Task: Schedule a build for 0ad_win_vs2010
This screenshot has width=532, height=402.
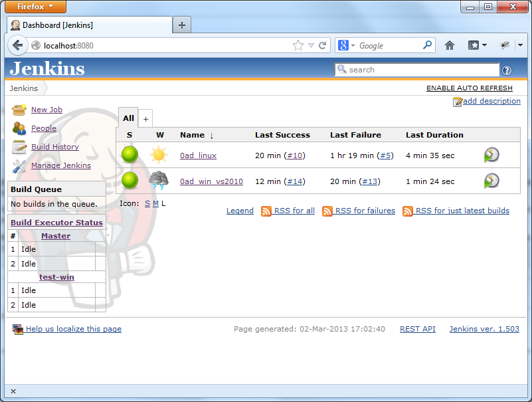Action: (x=491, y=181)
